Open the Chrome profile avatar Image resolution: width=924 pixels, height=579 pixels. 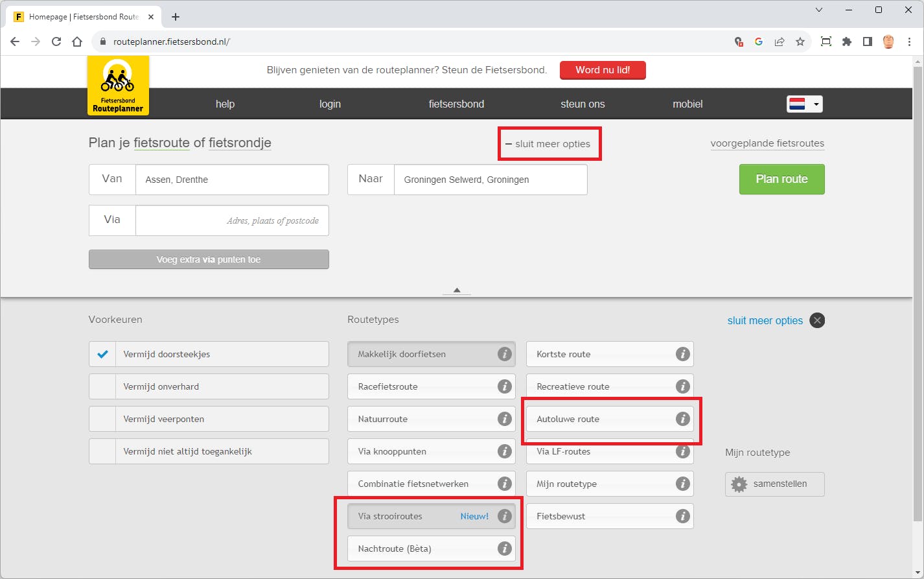(x=888, y=41)
